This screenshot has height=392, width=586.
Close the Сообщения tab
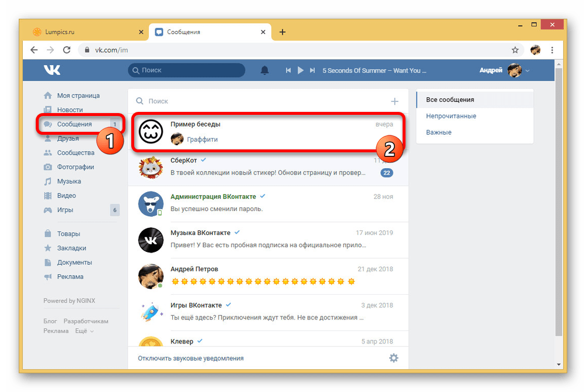[x=263, y=32]
